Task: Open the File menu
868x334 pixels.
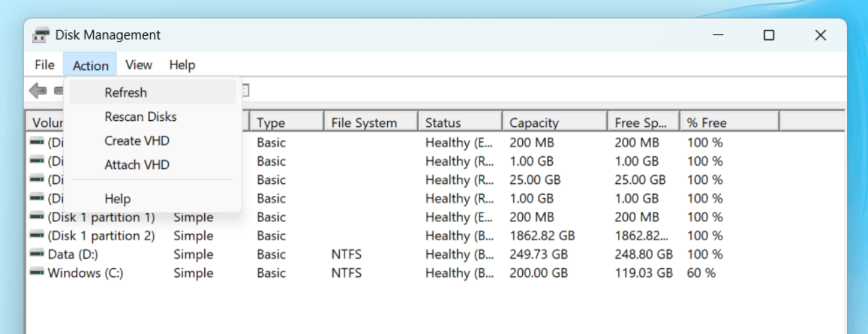Action: (x=44, y=65)
